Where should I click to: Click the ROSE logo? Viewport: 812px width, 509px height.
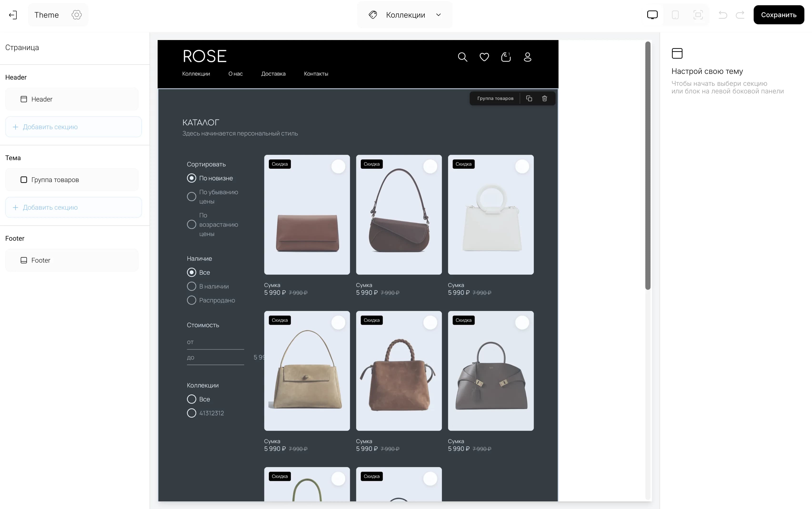205,56
